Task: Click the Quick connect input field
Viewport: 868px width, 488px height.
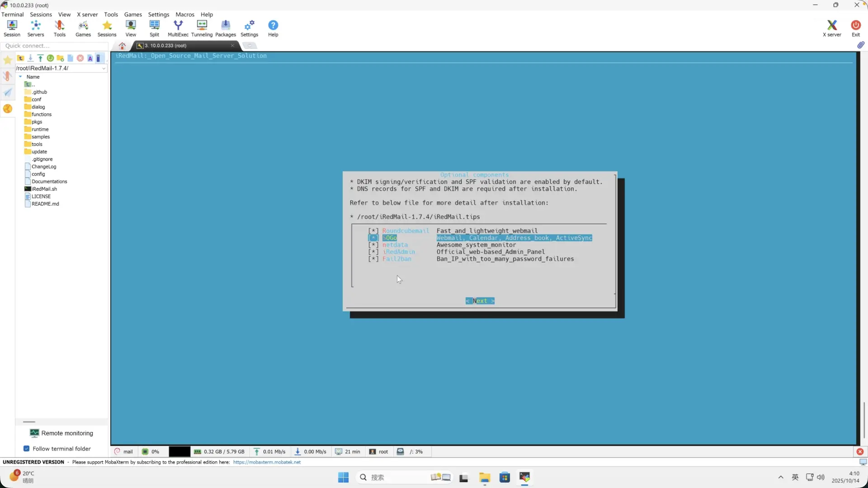Action: (54, 46)
